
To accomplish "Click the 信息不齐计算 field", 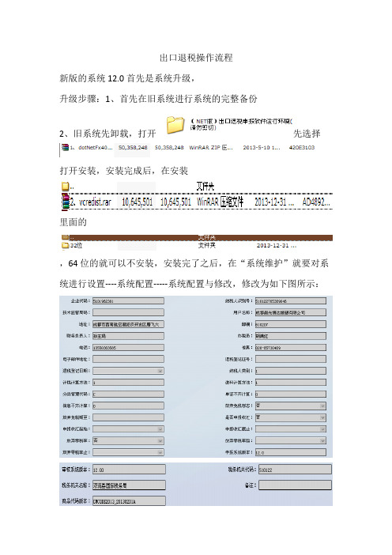I will (x=128, y=406).
